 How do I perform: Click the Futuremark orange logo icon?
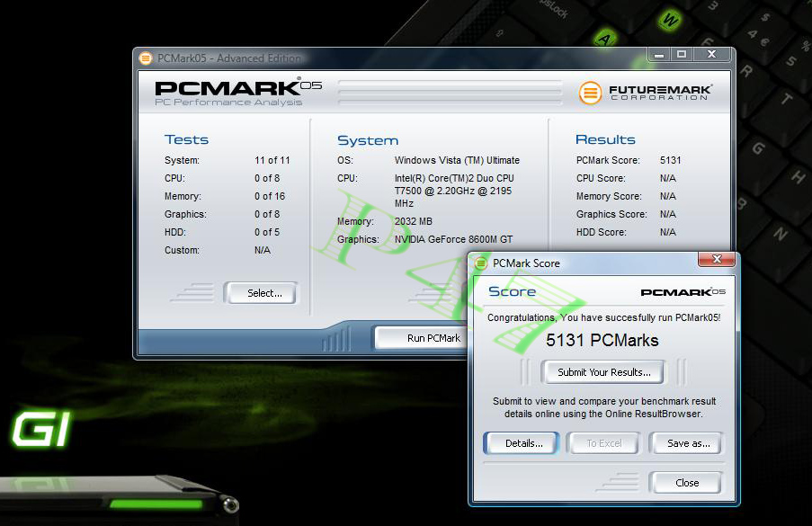[x=590, y=94]
